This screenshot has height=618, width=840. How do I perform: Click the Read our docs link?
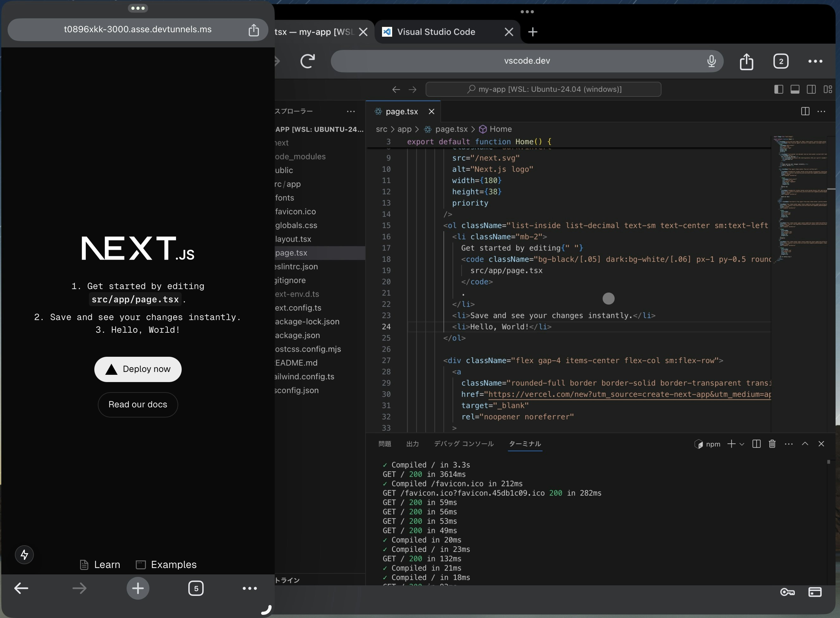coord(138,405)
